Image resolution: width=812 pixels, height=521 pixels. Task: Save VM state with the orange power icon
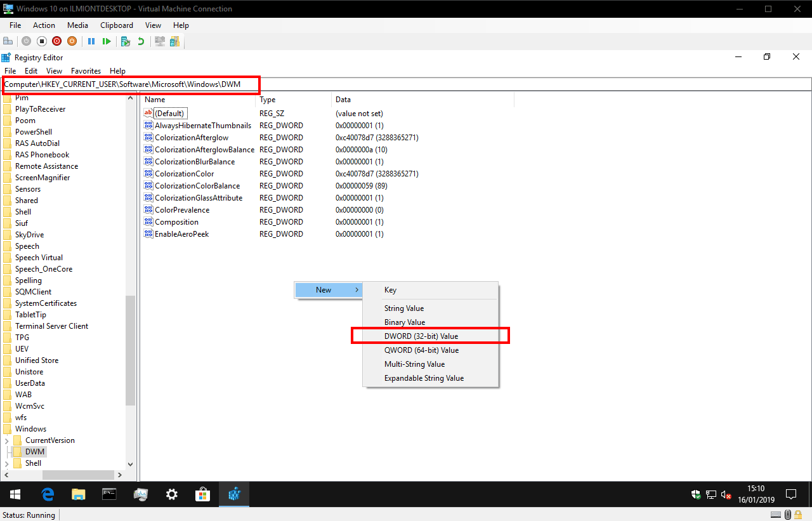click(x=72, y=41)
